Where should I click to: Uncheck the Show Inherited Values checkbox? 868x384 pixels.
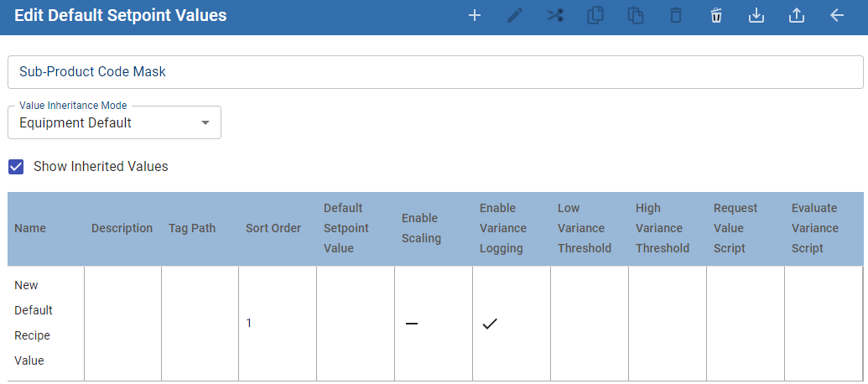click(x=16, y=166)
